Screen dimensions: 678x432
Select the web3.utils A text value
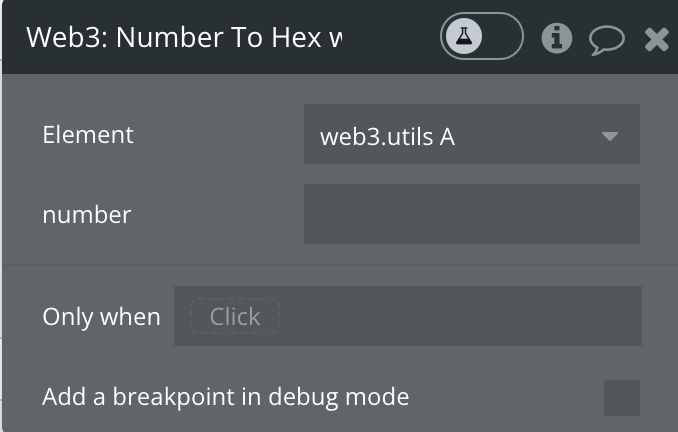(x=387, y=137)
